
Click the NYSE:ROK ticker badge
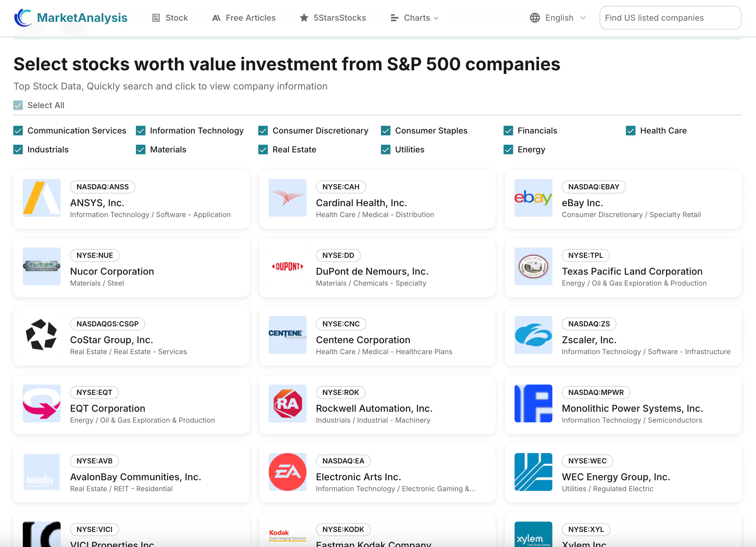[341, 393]
